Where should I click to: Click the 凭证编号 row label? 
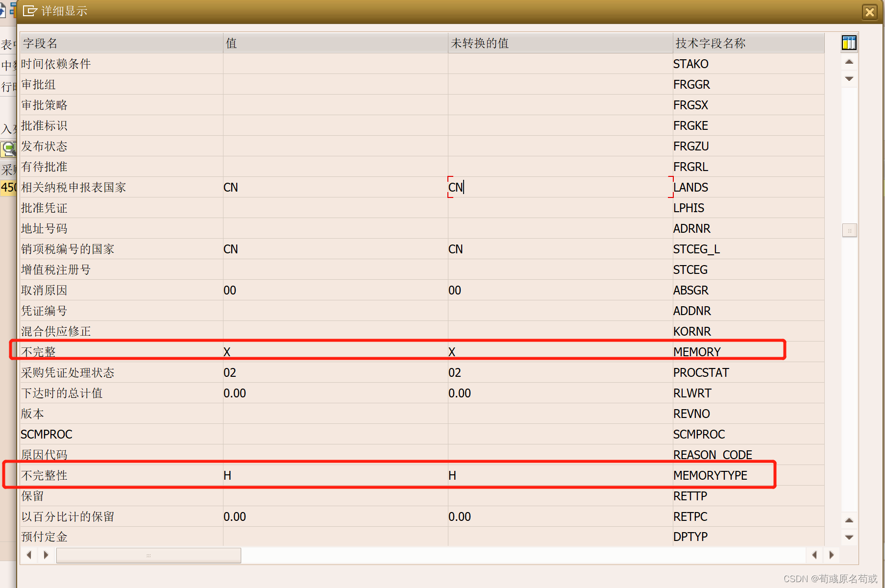[44, 311]
